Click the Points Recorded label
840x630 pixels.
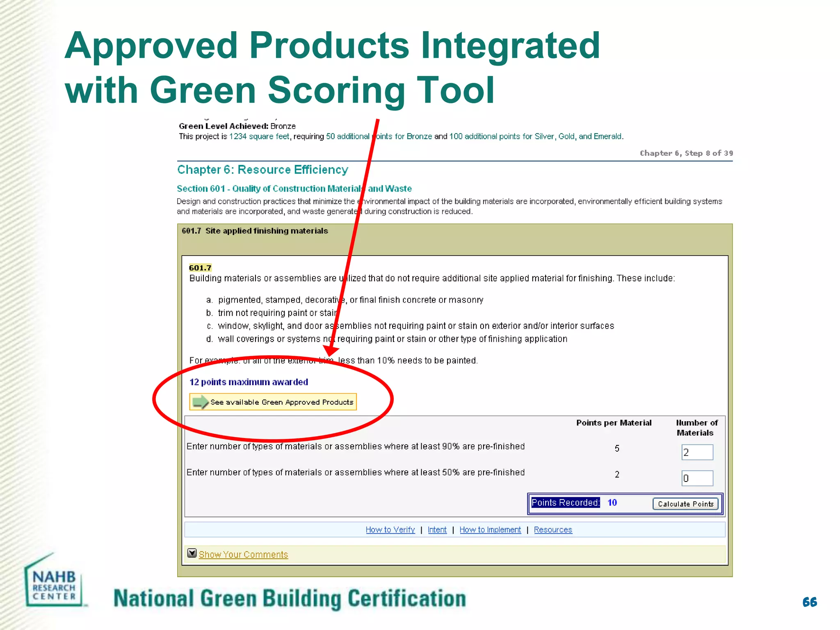(x=565, y=502)
